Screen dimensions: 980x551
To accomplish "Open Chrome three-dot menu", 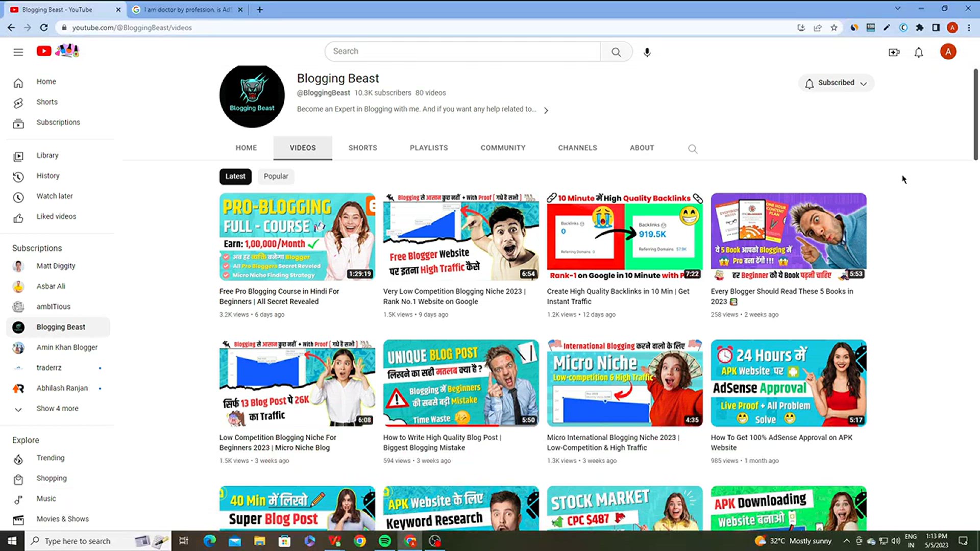I will [969, 28].
